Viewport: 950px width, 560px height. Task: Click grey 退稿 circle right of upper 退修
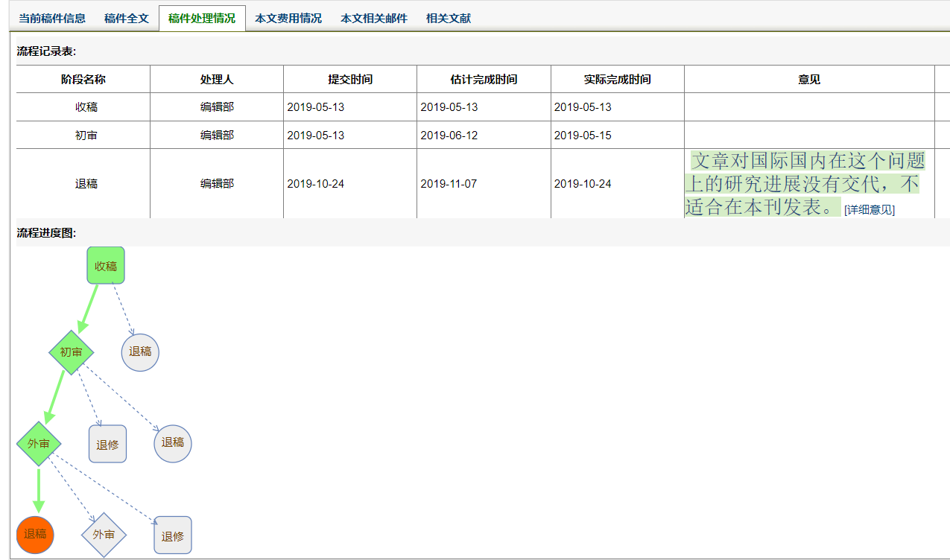(173, 443)
